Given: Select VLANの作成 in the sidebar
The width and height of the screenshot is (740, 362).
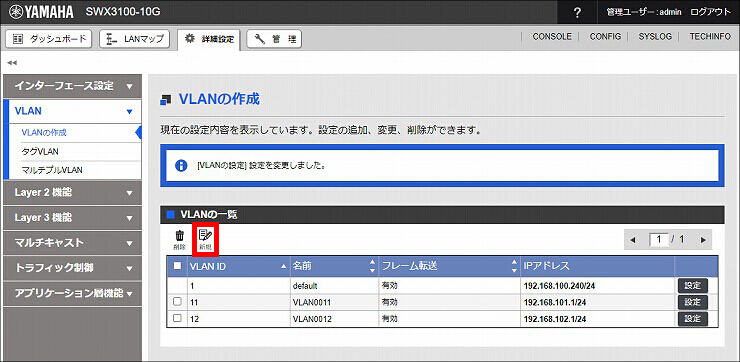Looking at the screenshot, I should pyautogui.click(x=44, y=133).
